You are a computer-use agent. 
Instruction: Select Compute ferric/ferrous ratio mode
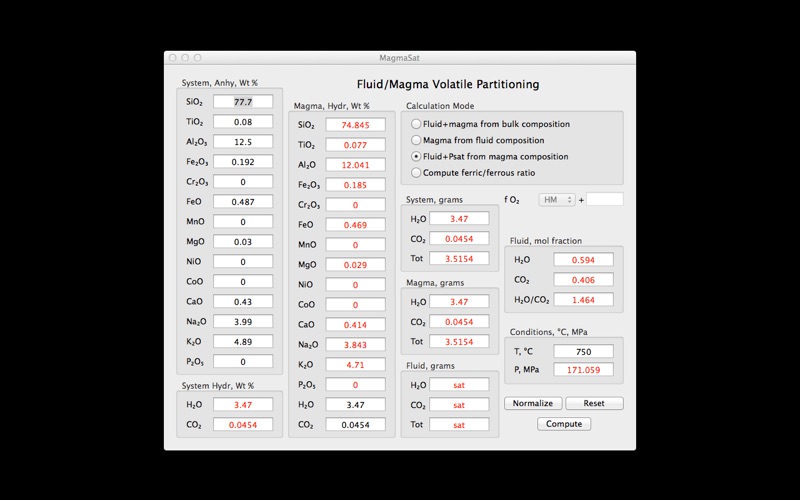click(473, 173)
